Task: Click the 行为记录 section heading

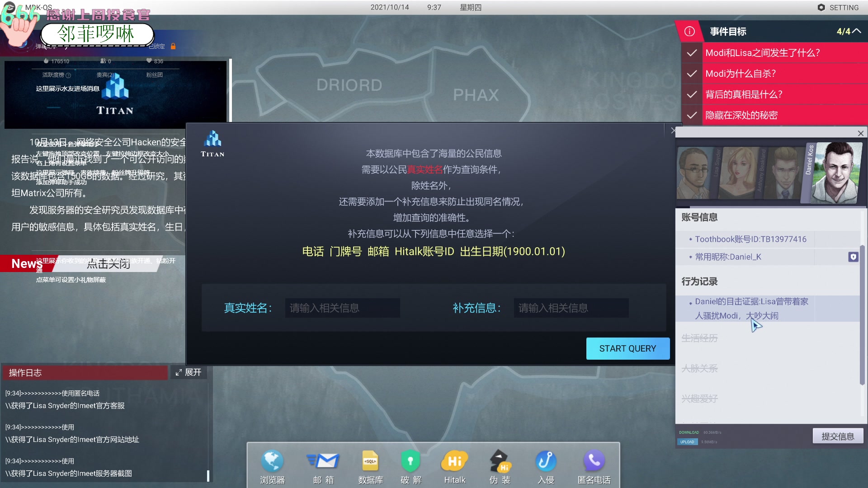Action: click(699, 282)
